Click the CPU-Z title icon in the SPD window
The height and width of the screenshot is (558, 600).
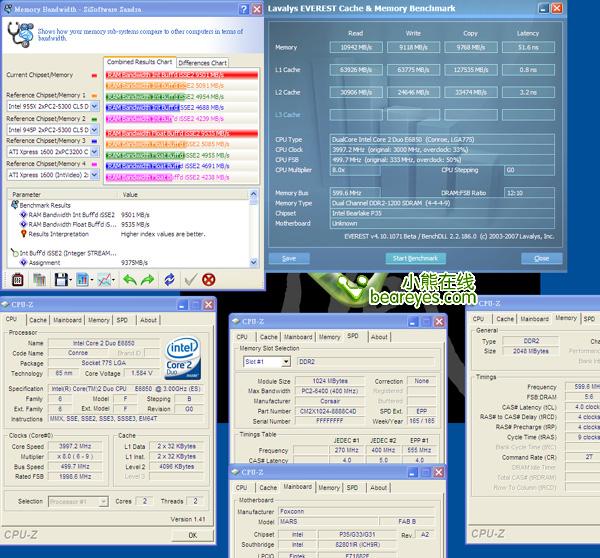point(236,321)
